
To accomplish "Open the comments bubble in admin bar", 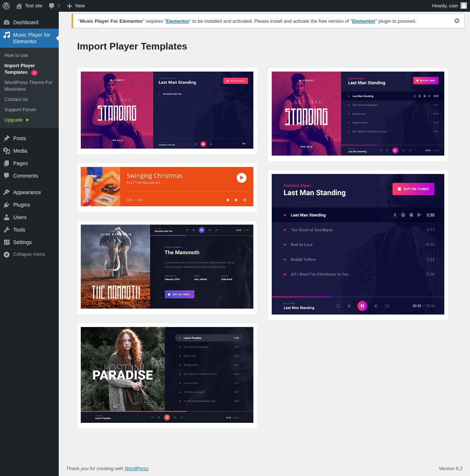I will 54,6.
